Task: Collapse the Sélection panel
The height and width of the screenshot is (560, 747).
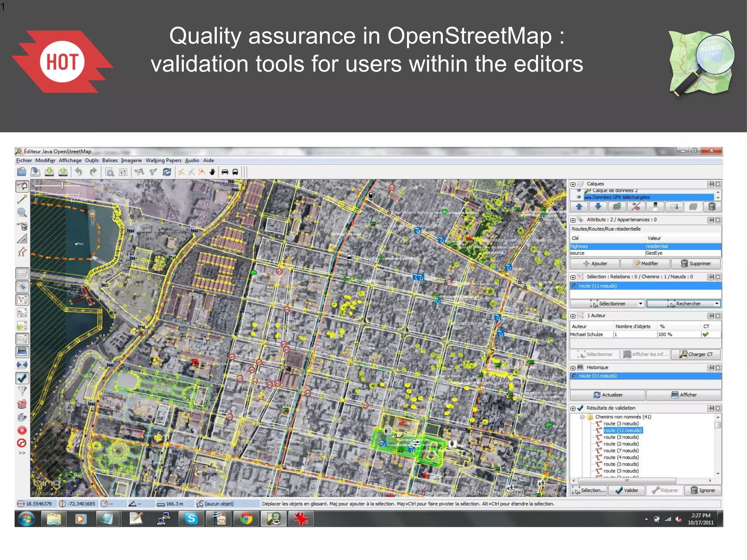Action: [573, 277]
